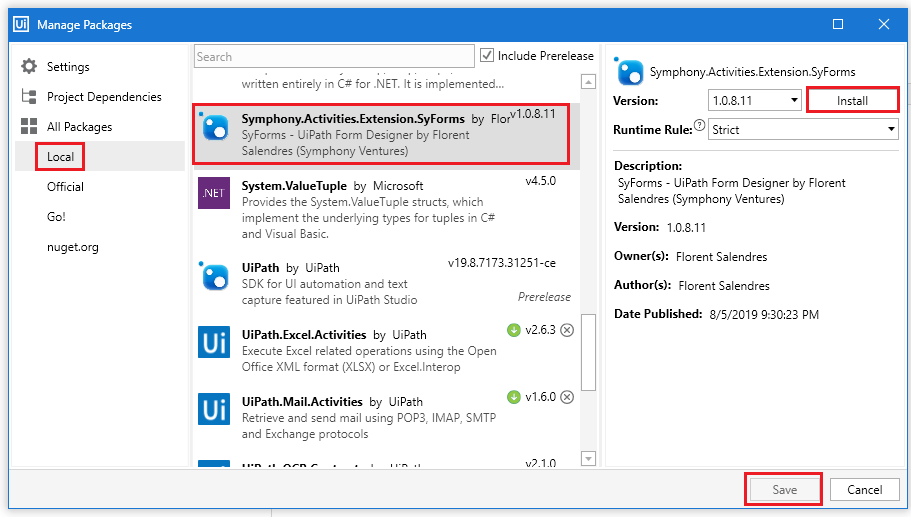This screenshot has height=517, width=911.
Task: Click the All Packages grid icon
Action: click(x=29, y=127)
